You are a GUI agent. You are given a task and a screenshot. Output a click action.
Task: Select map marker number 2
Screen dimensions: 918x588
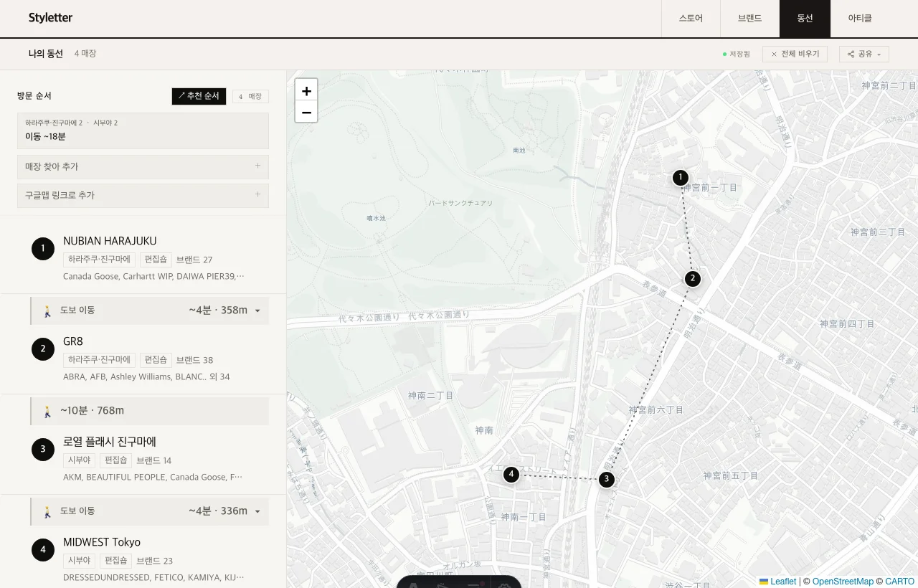[692, 279]
